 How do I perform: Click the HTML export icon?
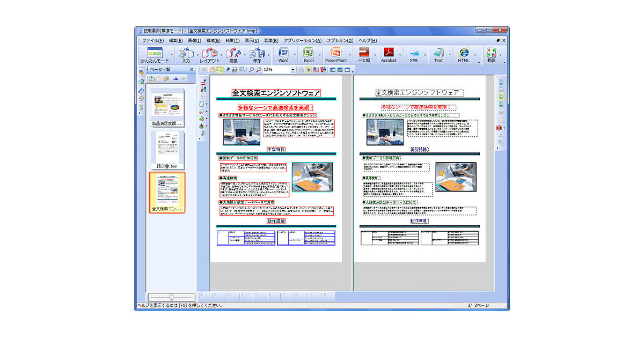point(464,55)
